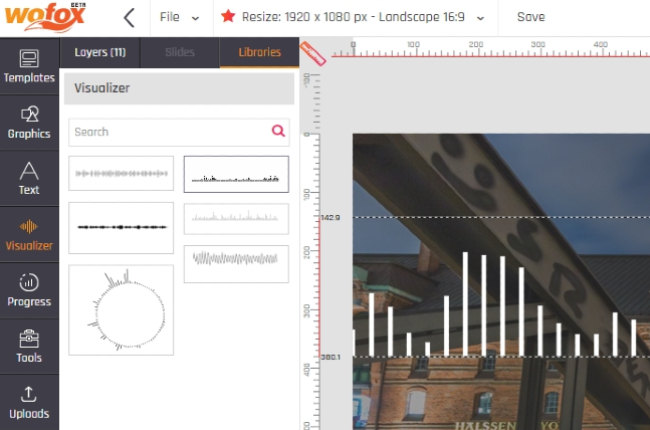The height and width of the screenshot is (430, 650).
Task: Open the Visualizer sidebar section
Action: pyautogui.click(x=29, y=234)
